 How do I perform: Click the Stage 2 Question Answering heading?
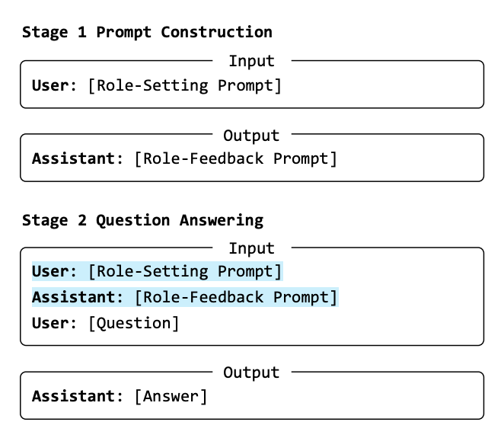[x=142, y=220]
